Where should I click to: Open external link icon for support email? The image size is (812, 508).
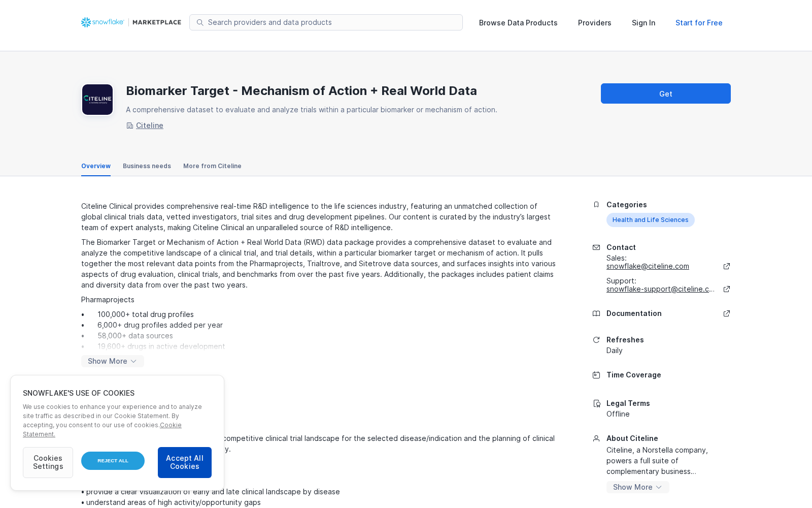[727, 289]
